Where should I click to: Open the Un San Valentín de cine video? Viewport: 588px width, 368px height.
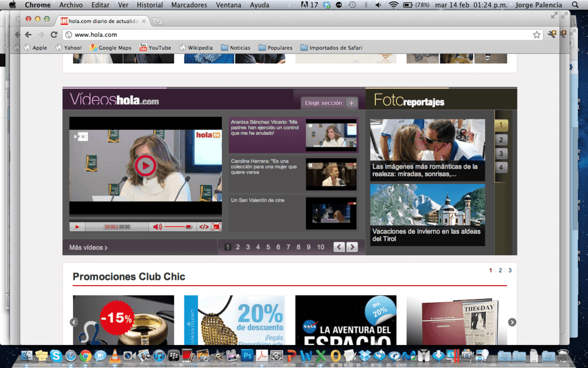click(x=293, y=213)
